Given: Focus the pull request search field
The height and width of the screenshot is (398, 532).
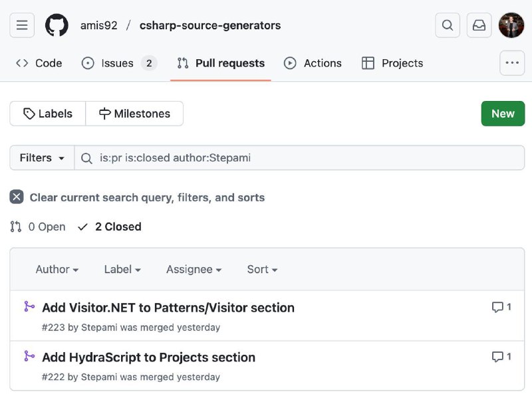Looking at the screenshot, I should [x=300, y=157].
